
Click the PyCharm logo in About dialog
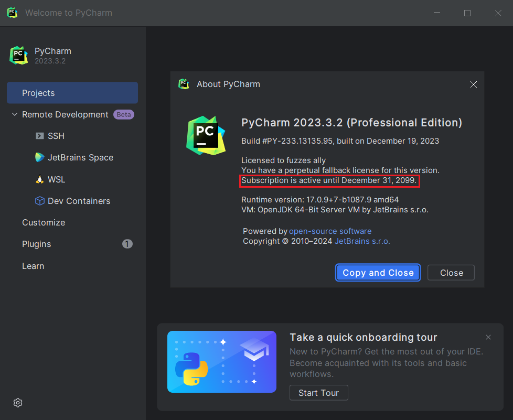pyautogui.click(x=206, y=135)
